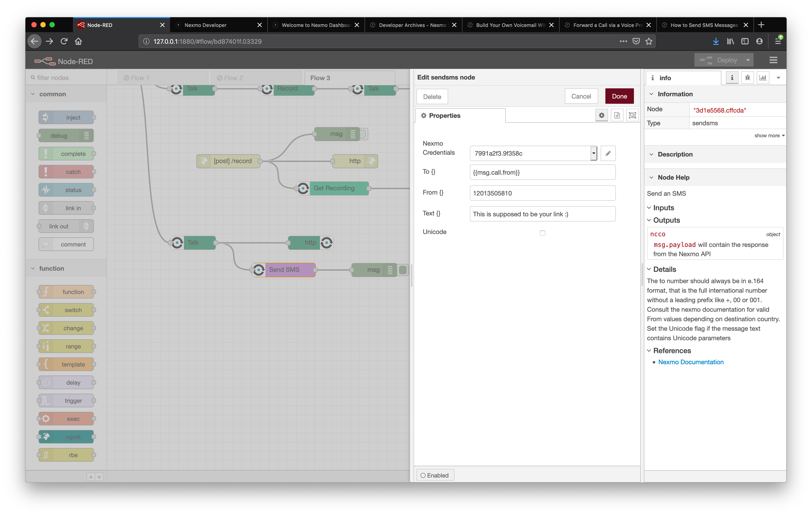The width and height of the screenshot is (812, 516).
Task: Click the browser reload icon
Action: pyautogui.click(x=64, y=41)
